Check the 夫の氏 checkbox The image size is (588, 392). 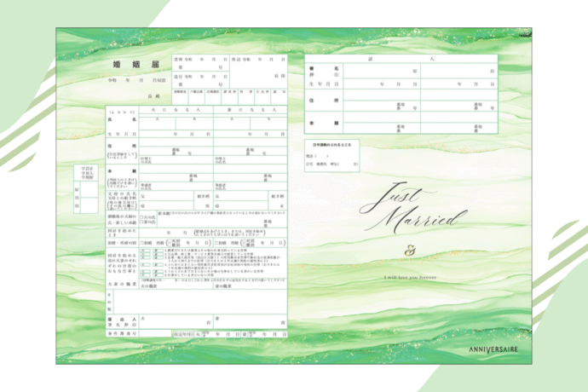pyautogui.click(x=141, y=217)
